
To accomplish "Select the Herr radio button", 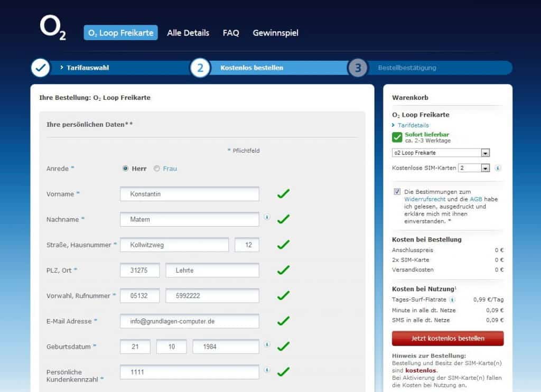I will 125,169.
